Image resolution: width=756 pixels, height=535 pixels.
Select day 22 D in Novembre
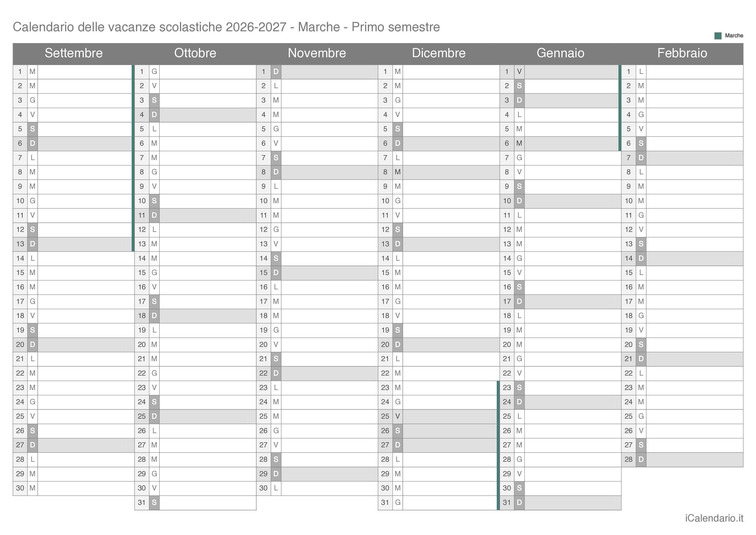(x=317, y=374)
